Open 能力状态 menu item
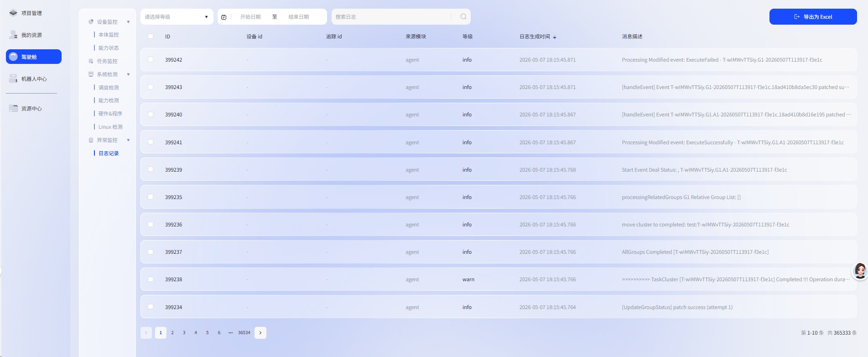Viewport: 868px width, 357px height. pyautogui.click(x=109, y=47)
